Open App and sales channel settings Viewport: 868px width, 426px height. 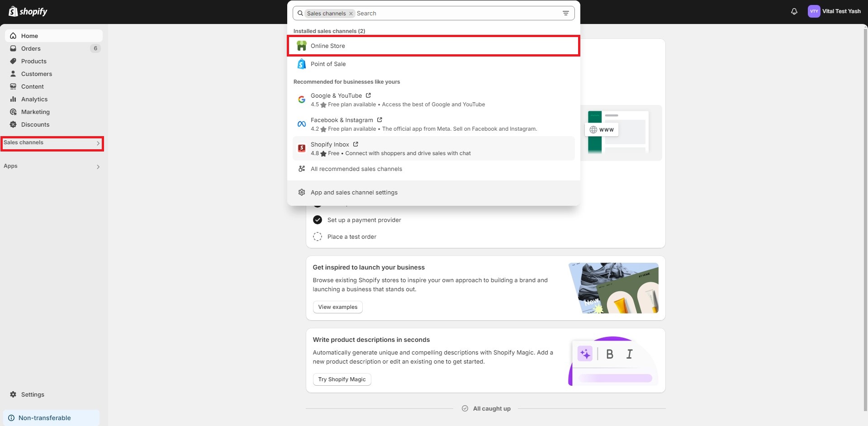pyautogui.click(x=433, y=192)
